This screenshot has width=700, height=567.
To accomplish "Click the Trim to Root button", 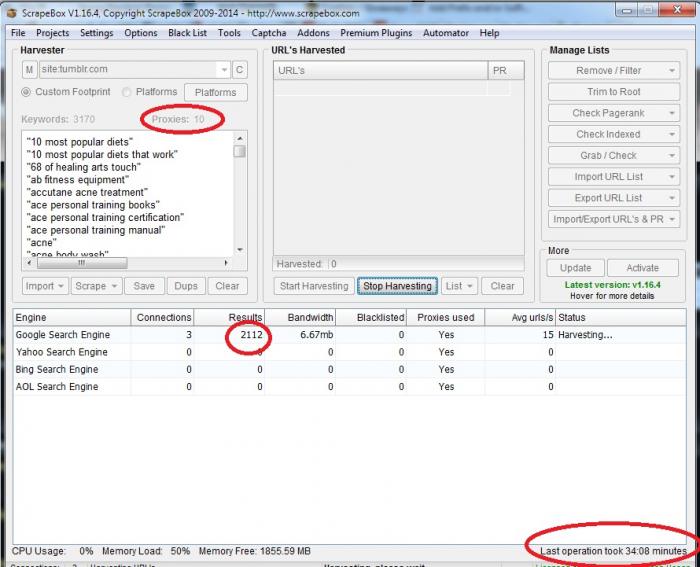I will [614, 92].
